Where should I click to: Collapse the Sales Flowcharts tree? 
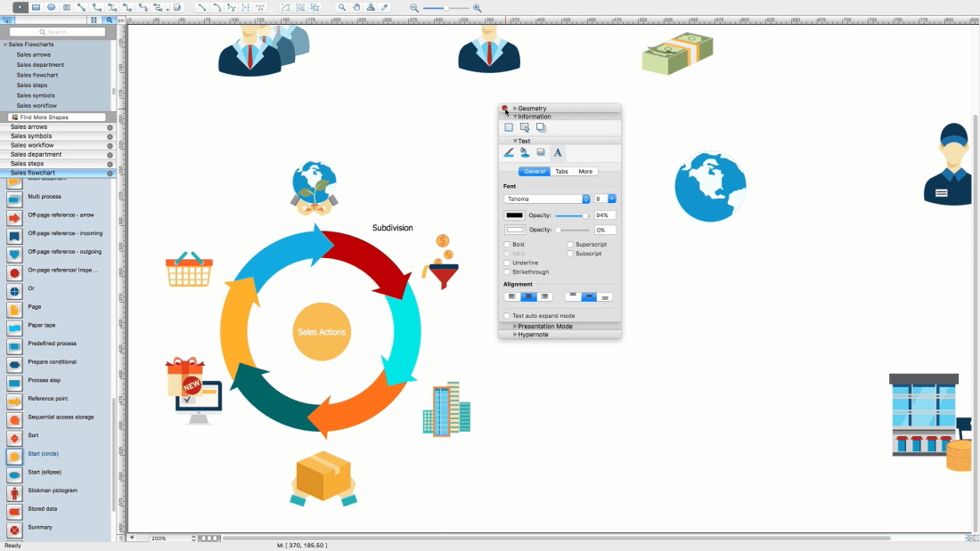coord(5,45)
